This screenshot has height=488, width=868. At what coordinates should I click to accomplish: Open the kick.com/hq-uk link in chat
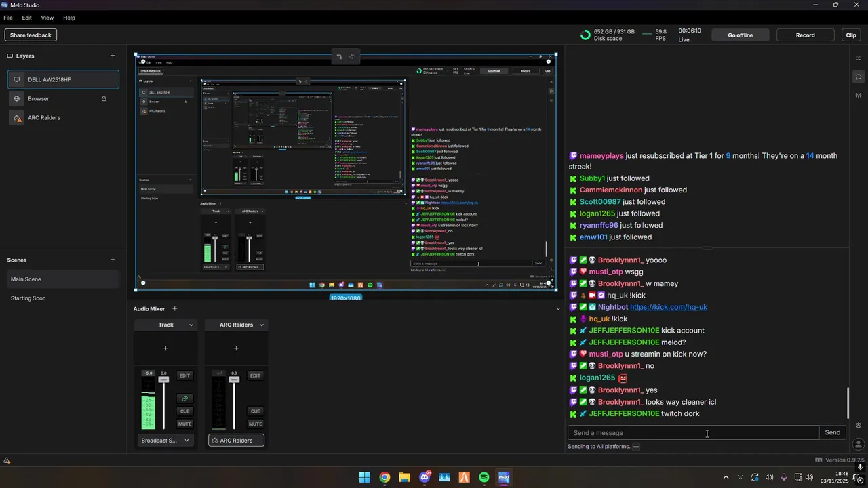click(x=669, y=307)
